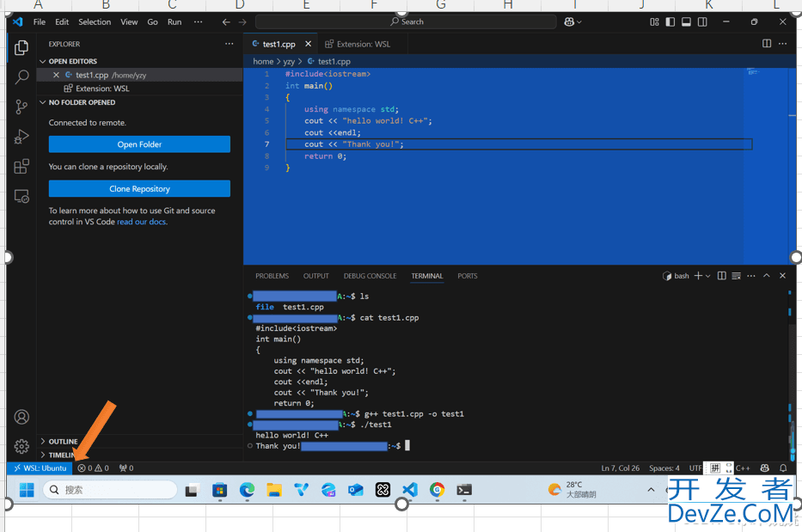Open the Edit menu
The width and height of the screenshot is (802, 532).
(62, 22)
